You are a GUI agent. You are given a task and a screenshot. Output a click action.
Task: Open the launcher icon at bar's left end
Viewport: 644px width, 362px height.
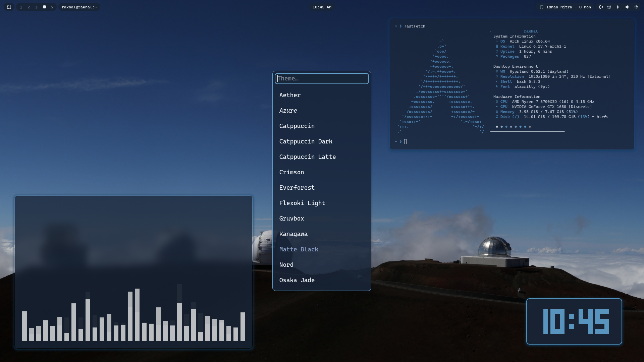coord(9,7)
